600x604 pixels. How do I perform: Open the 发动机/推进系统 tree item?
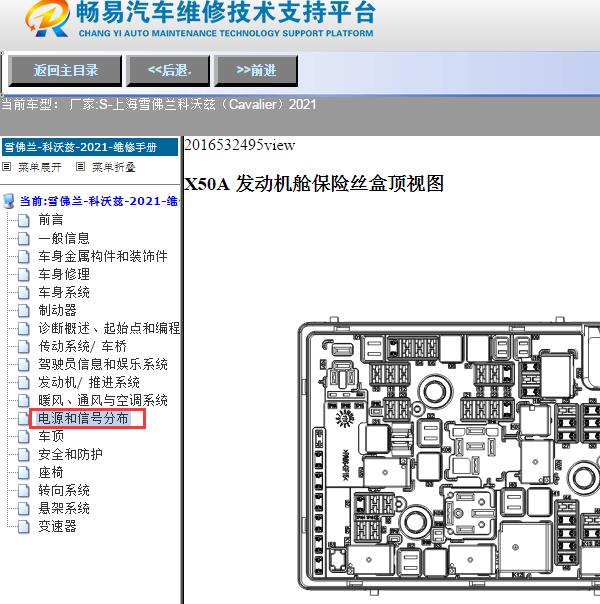coord(89,383)
